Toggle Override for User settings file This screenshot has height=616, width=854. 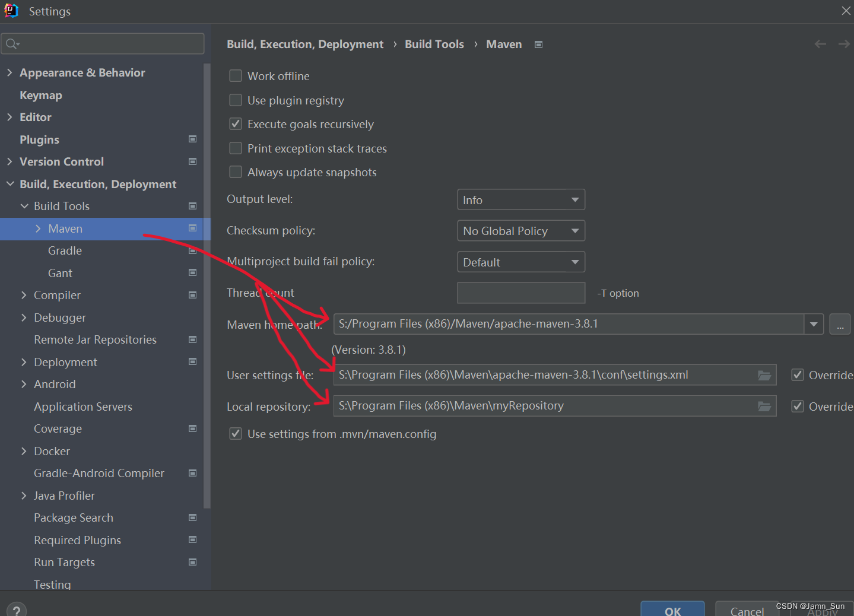pyautogui.click(x=798, y=375)
